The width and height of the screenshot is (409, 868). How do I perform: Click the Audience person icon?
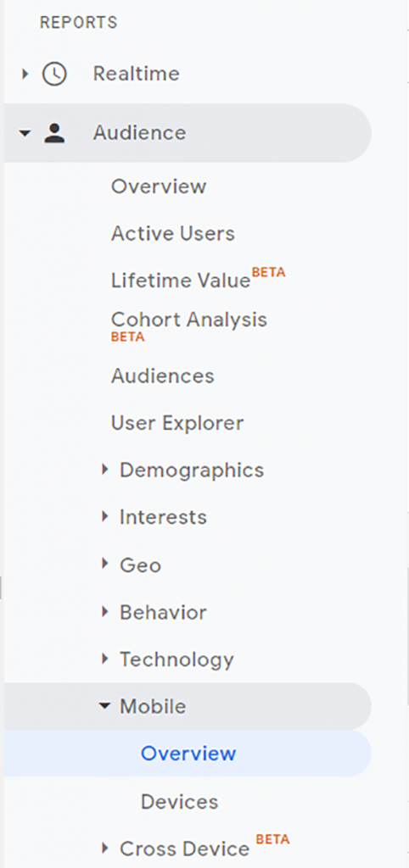pyautogui.click(x=54, y=133)
